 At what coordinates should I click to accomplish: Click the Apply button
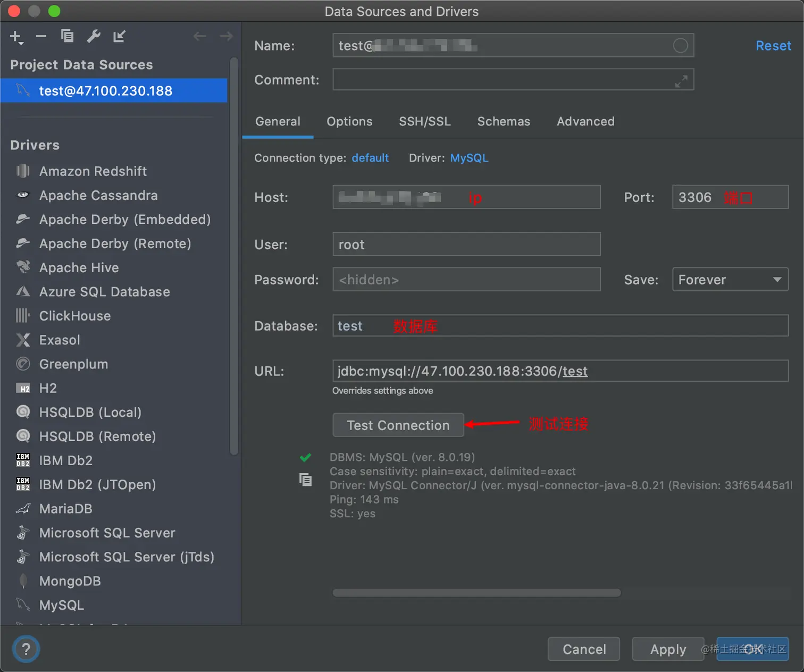point(668,649)
